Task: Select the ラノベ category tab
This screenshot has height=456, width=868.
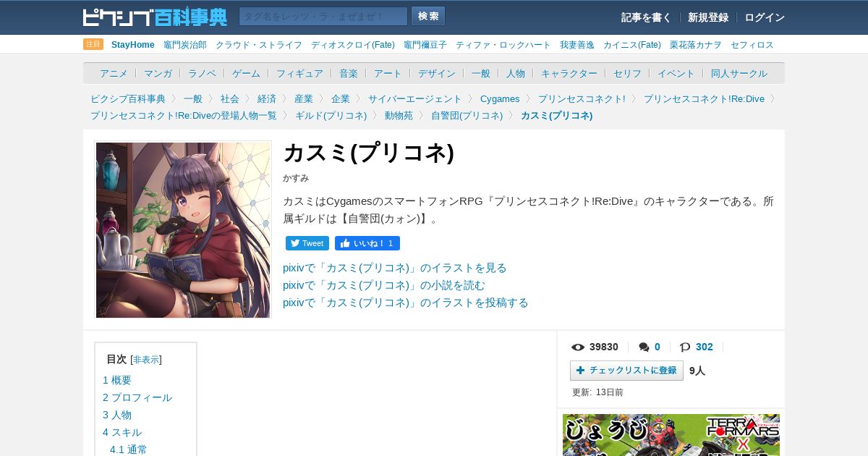Action: 202,74
